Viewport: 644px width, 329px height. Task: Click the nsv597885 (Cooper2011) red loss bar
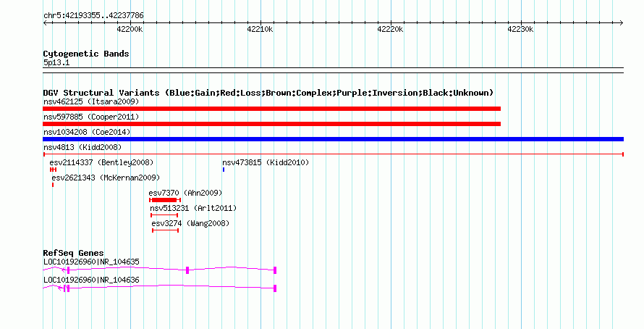point(271,124)
